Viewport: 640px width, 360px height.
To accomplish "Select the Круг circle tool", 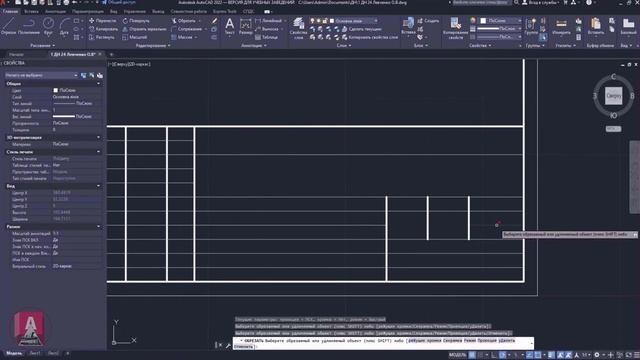I will pos(48,26).
